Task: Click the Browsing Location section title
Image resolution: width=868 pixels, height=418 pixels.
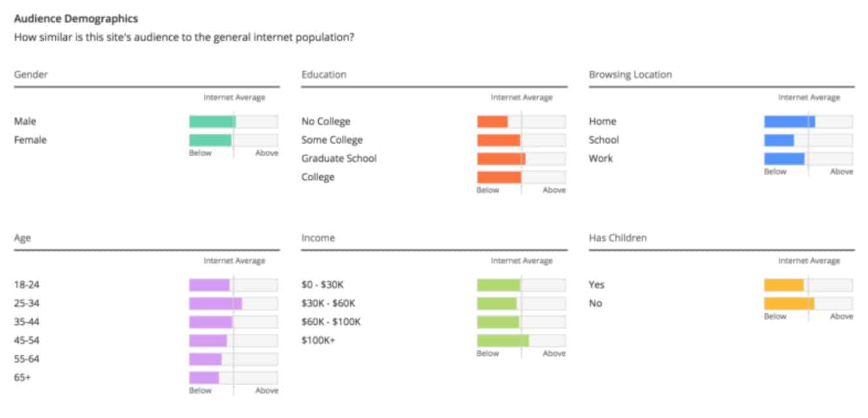Action: coord(630,75)
